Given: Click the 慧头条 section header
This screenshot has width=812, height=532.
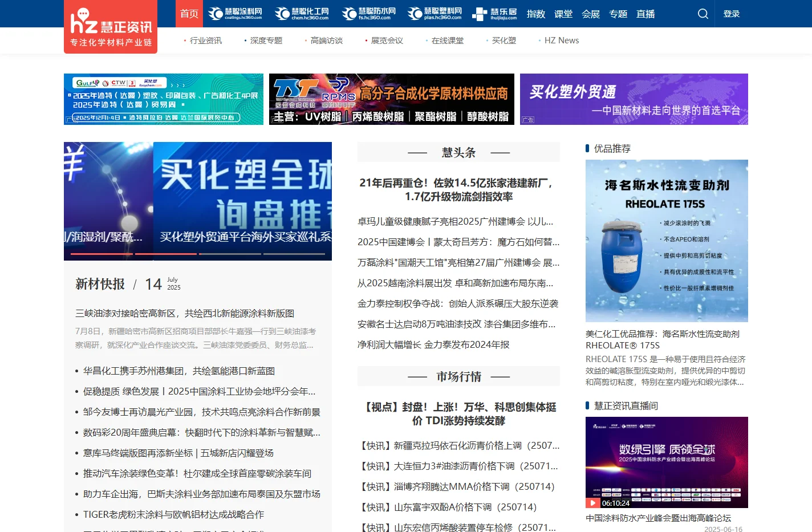Looking at the screenshot, I should (458, 152).
